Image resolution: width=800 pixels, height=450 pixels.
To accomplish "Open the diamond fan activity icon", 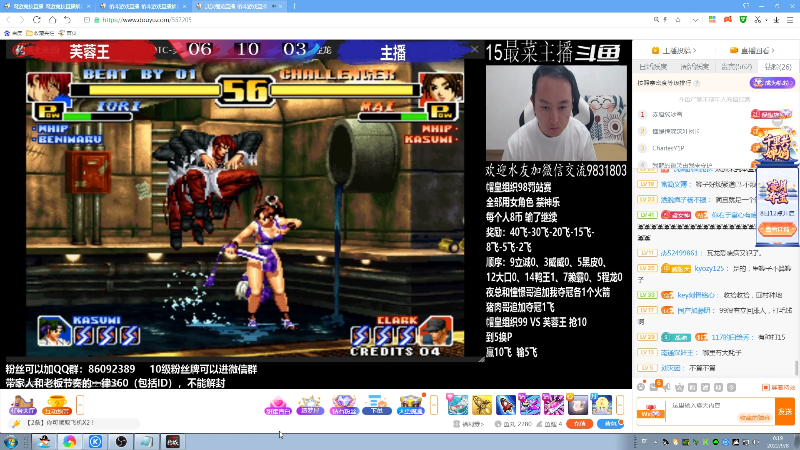I will [344, 405].
